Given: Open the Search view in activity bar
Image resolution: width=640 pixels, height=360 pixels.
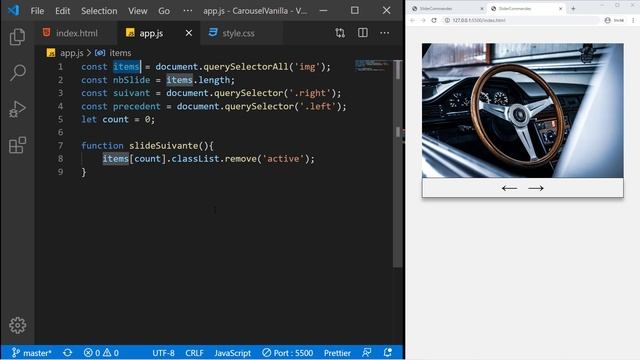Looking at the screenshot, I should pyautogui.click(x=17, y=73).
